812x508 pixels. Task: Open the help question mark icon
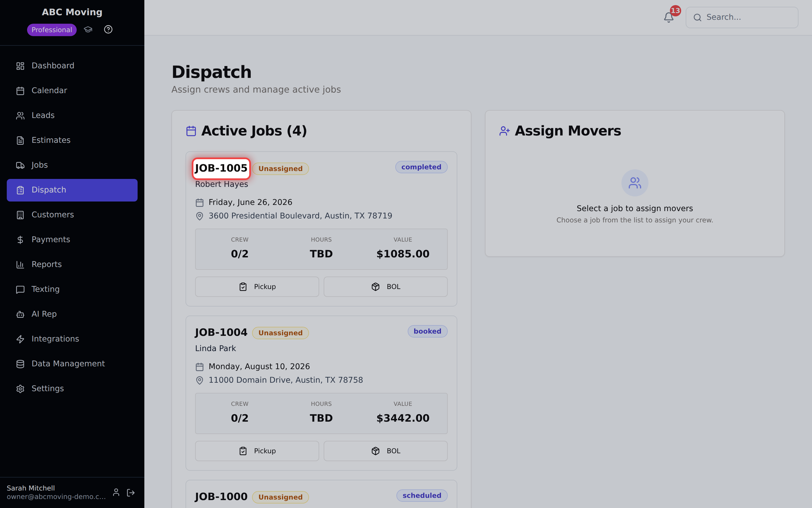pos(108,30)
